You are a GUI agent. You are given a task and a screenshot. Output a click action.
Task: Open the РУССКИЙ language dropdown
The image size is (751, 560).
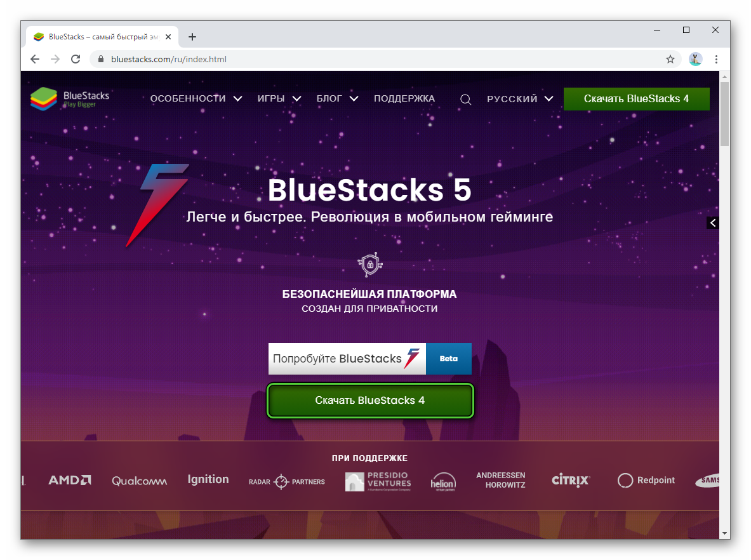(x=520, y=99)
